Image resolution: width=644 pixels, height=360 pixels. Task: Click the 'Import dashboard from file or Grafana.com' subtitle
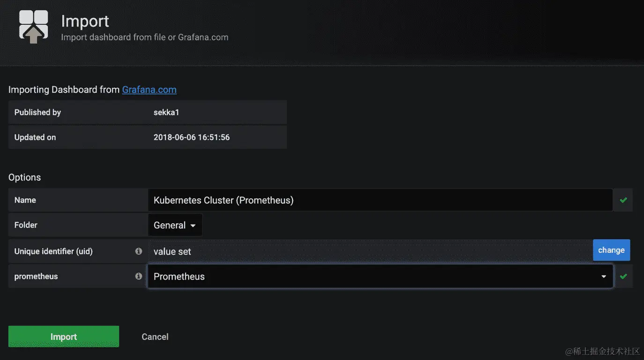pos(145,37)
